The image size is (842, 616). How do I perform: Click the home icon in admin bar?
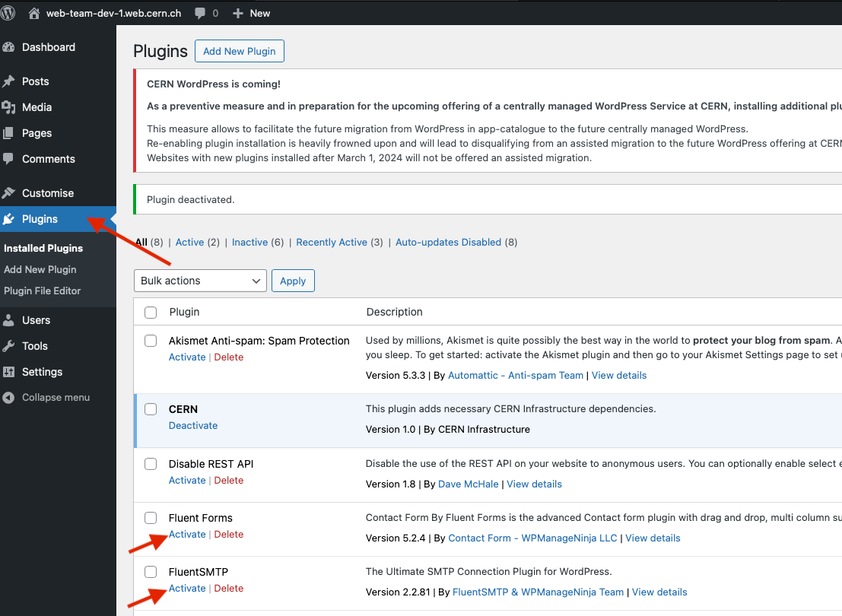pos(33,14)
